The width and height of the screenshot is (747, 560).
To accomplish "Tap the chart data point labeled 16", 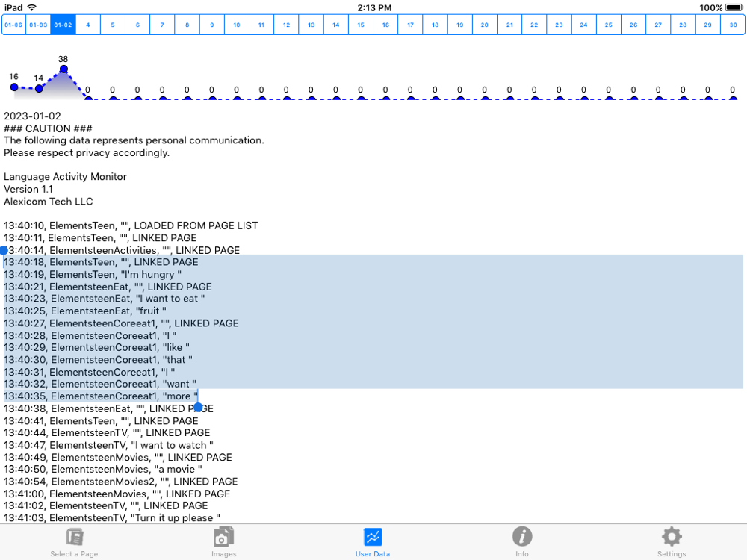I will [14, 87].
